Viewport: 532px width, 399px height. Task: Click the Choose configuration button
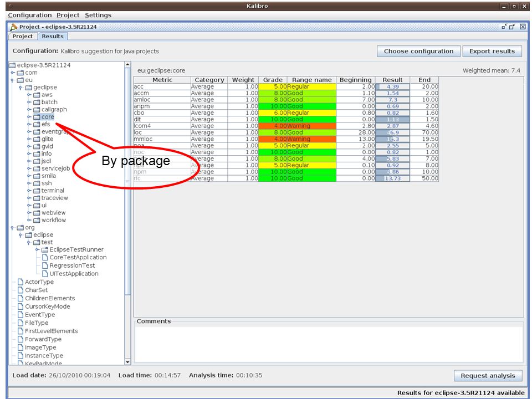[418, 51]
